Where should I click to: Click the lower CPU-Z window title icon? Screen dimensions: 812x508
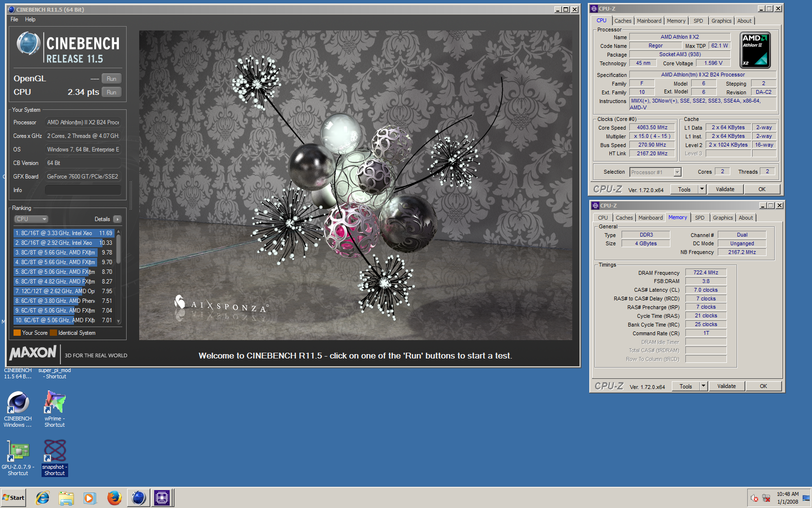(595, 206)
